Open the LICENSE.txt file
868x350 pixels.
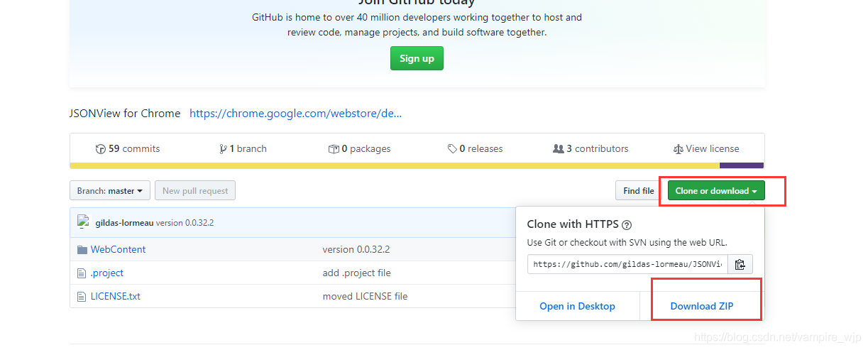[116, 296]
